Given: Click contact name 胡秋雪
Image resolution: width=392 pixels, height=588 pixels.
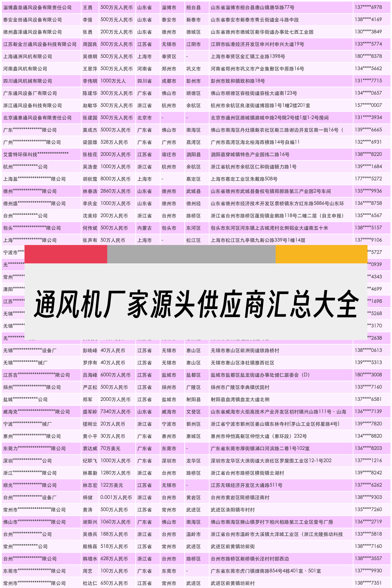Looking at the screenshot, I should click(90, 179).
